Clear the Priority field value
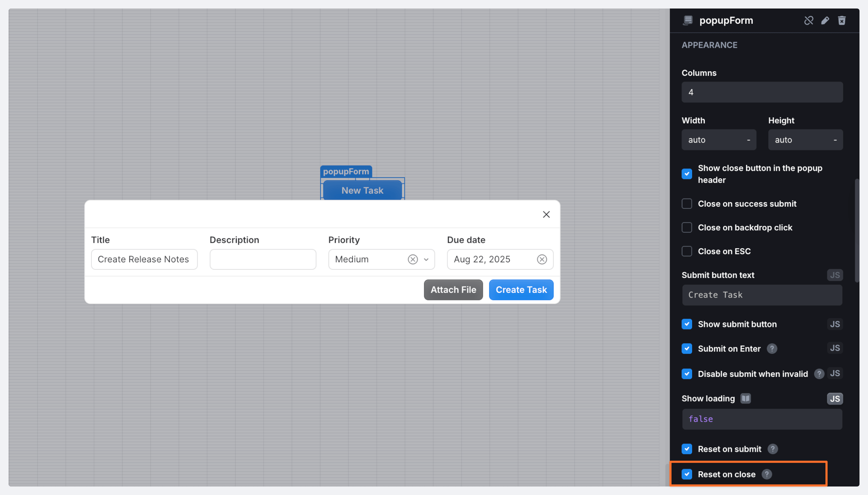This screenshot has height=495, width=868. (x=412, y=260)
